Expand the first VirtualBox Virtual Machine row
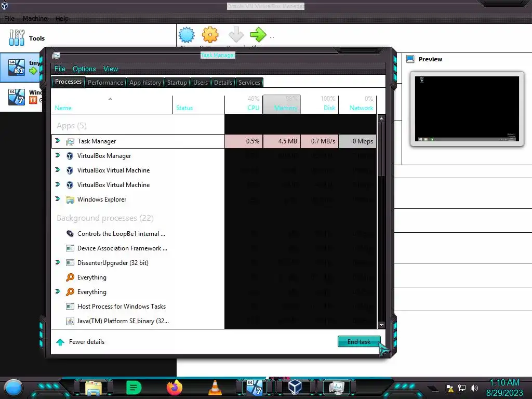 [58, 170]
